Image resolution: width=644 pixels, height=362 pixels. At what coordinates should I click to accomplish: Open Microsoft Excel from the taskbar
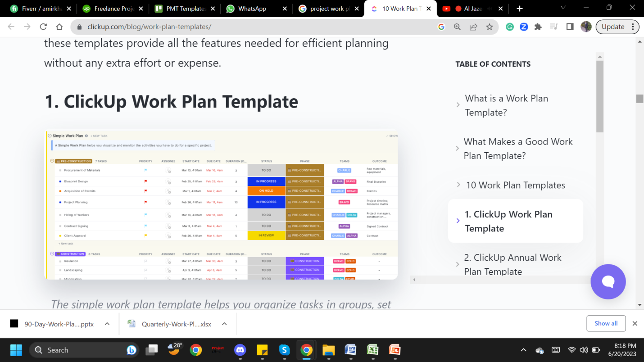pyautogui.click(x=372, y=350)
